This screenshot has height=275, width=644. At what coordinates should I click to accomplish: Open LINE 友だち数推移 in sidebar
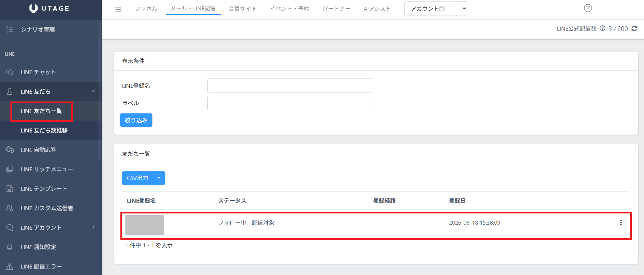tap(44, 130)
